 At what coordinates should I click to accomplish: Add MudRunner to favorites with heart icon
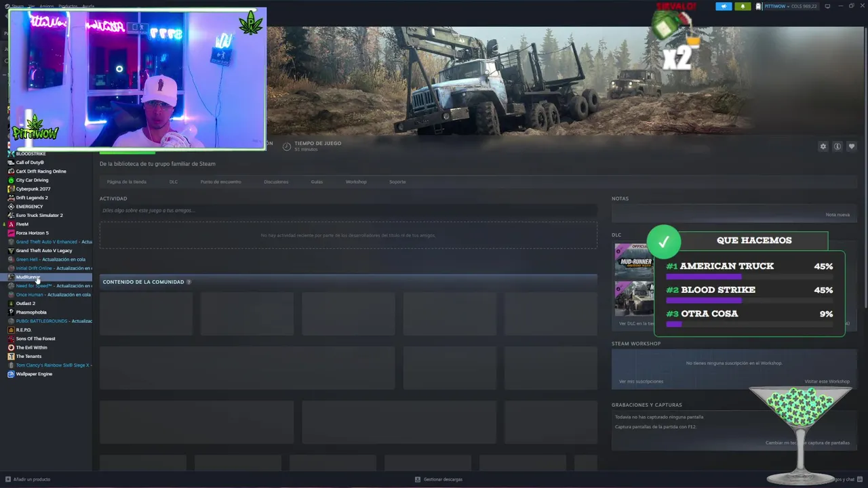(x=852, y=146)
